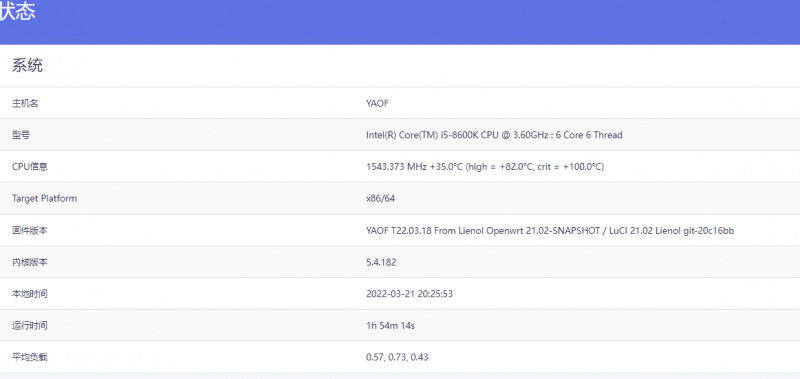Click the 状态 page header title
Viewport: 800px width, 379px height.
click(17, 11)
